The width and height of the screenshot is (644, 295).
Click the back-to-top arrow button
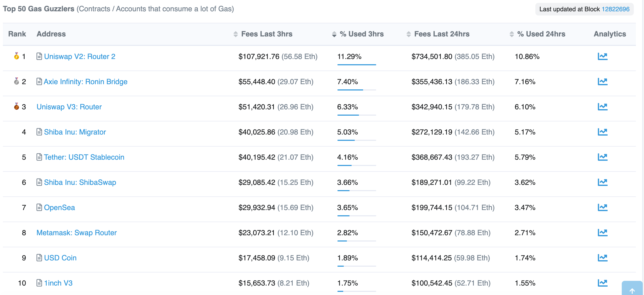pos(632,288)
